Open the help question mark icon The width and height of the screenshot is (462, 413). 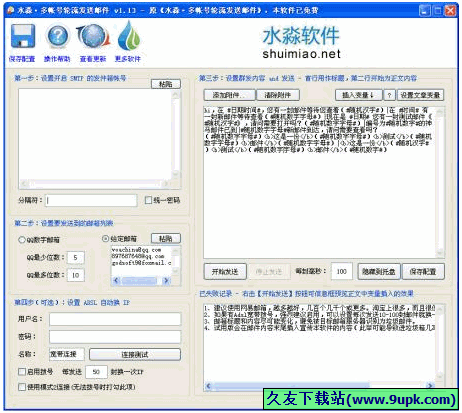tap(57, 36)
